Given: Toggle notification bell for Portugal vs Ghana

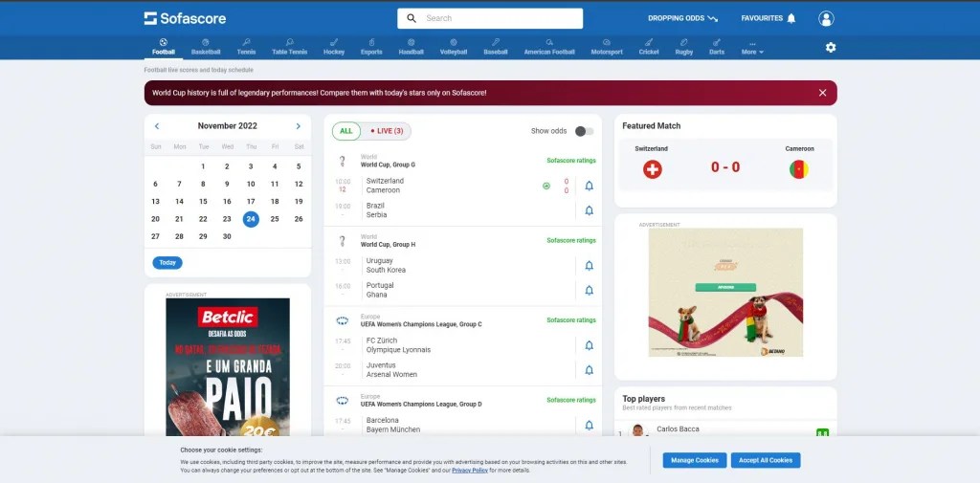Looking at the screenshot, I should tap(589, 291).
